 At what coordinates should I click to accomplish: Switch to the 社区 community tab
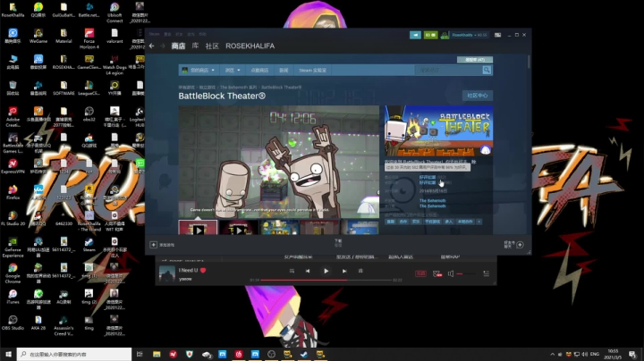tap(212, 46)
